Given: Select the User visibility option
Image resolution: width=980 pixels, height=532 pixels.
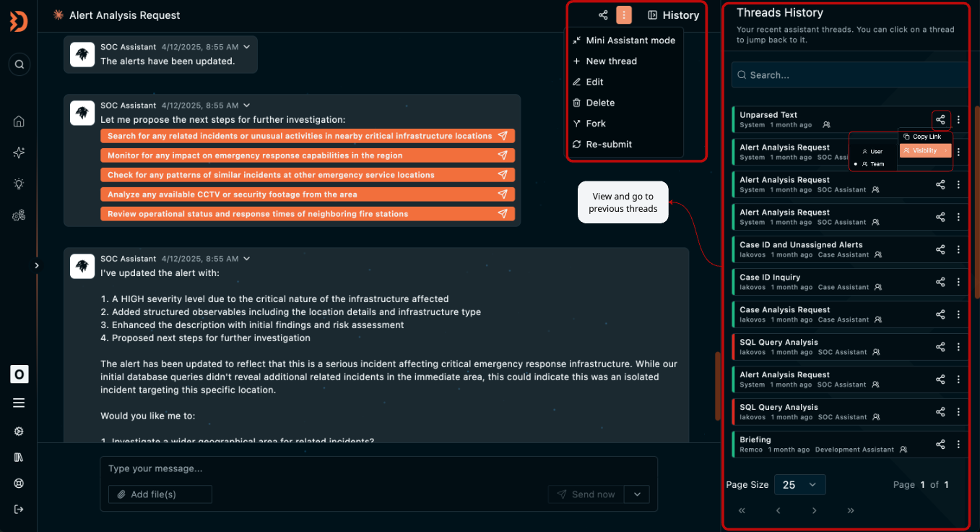Looking at the screenshot, I should point(872,152).
